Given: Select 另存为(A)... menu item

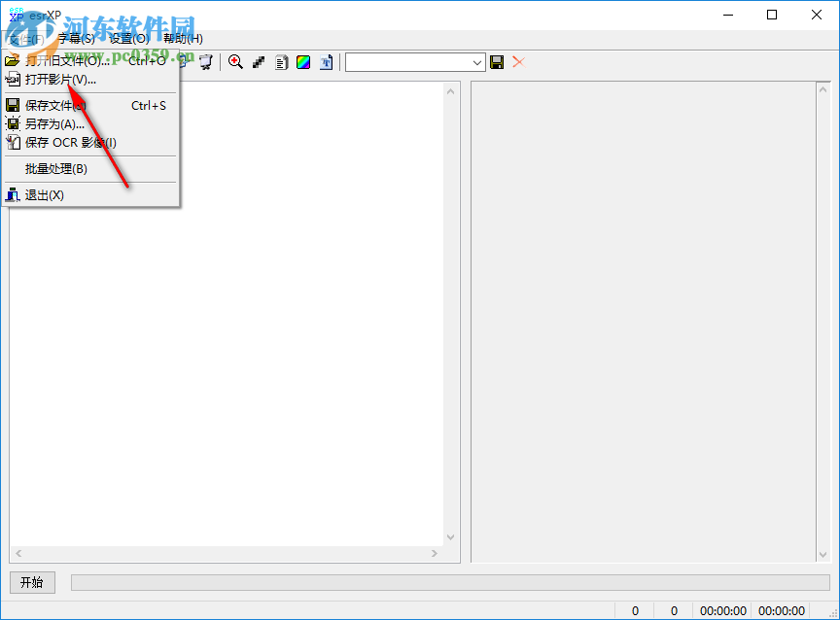Looking at the screenshot, I should 90,124.
